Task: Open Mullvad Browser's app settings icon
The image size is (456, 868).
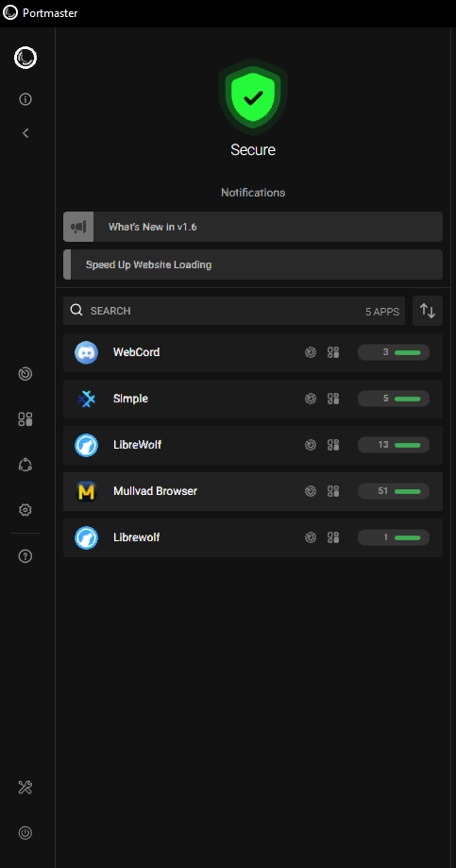Action: point(332,490)
